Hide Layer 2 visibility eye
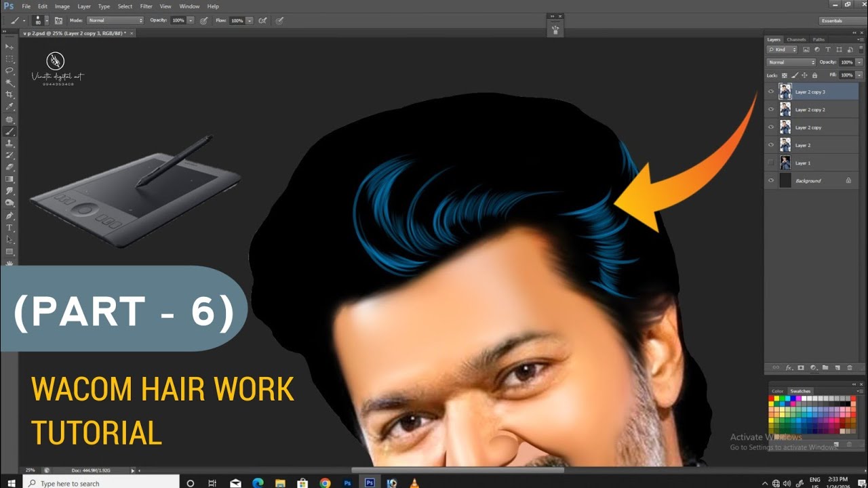Image resolution: width=868 pixels, height=488 pixels. click(x=771, y=145)
